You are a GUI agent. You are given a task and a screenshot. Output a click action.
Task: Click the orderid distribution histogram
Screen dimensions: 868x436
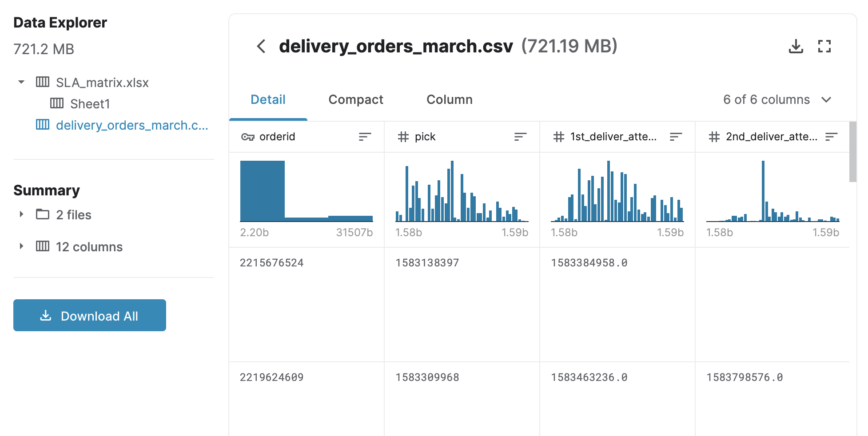click(307, 191)
